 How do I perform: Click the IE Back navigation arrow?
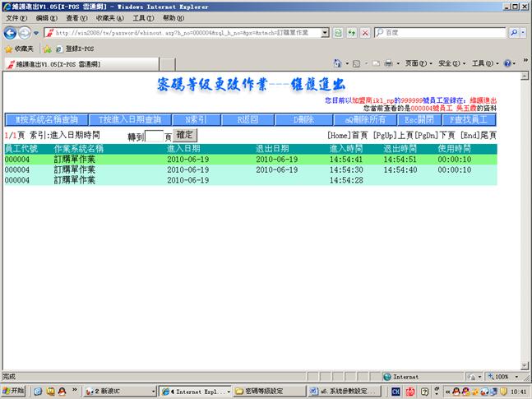click(x=10, y=33)
